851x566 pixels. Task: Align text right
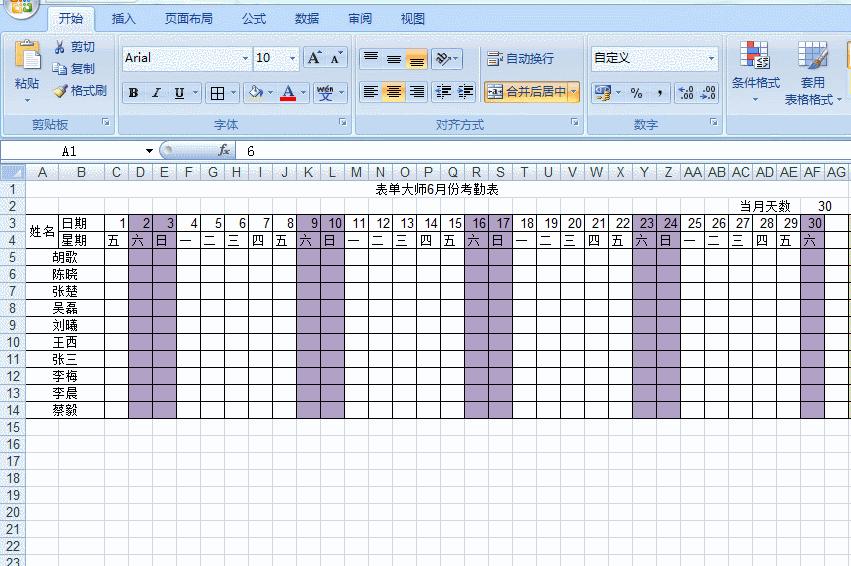pyautogui.click(x=416, y=92)
